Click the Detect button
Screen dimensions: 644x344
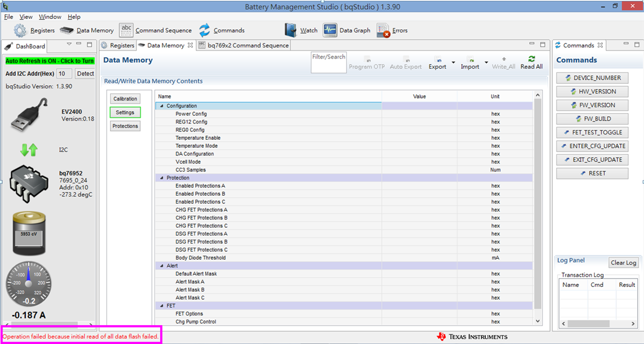click(85, 74)
